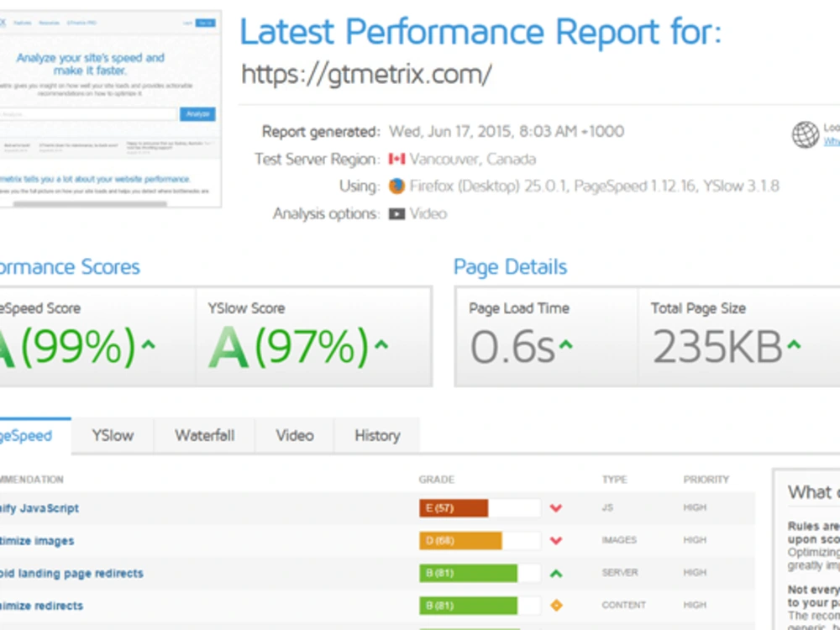Click the A (97%) YSlow score
This screenshot has width=840, height=630.
pyautogui.click(x=289, y=346)
